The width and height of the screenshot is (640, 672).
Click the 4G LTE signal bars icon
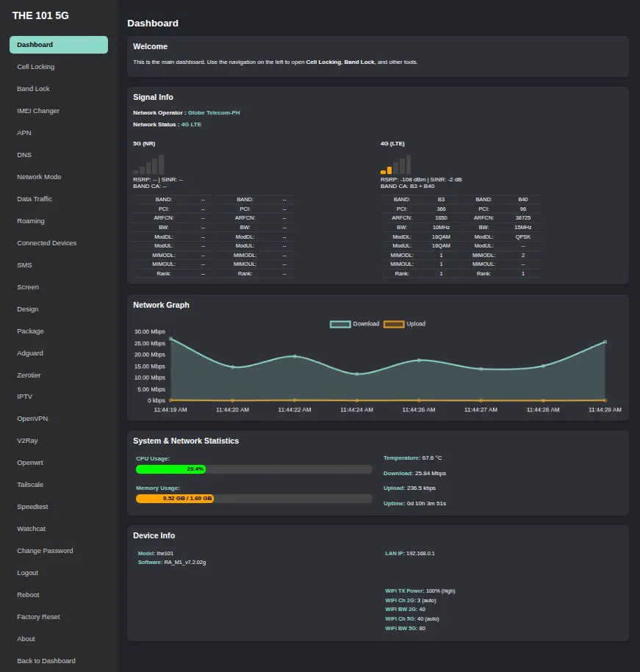click(x=395, y=165)
